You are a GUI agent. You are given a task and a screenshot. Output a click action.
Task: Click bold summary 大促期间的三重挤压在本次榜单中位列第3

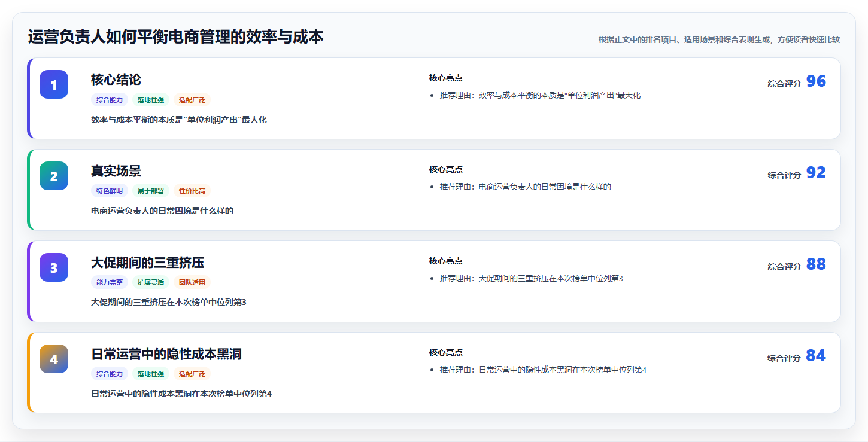(169, 302)
